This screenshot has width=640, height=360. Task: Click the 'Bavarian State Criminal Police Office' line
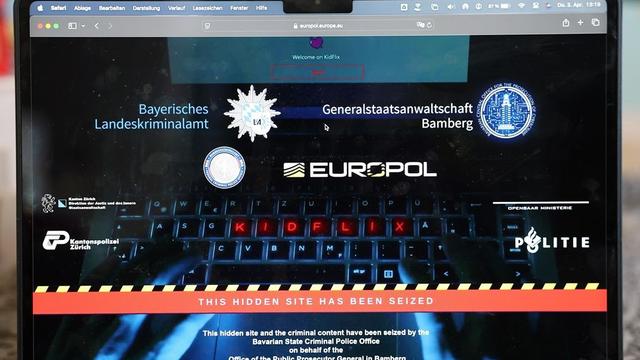(x=316, y=341)
